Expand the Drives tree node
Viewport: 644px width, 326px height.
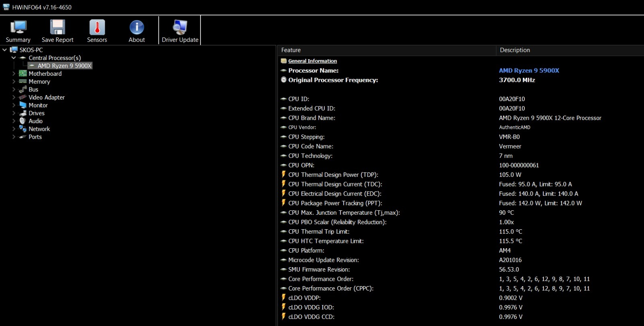click(14, 113)
